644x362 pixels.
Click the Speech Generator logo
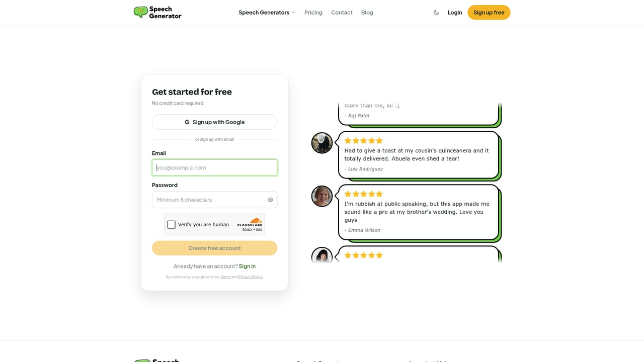coord(157,13)
